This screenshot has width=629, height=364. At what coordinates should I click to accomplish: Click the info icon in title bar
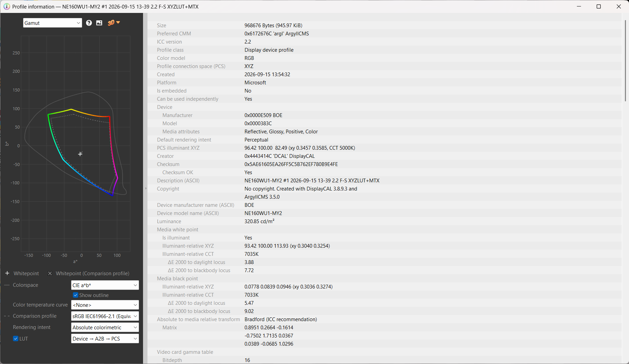6,6
